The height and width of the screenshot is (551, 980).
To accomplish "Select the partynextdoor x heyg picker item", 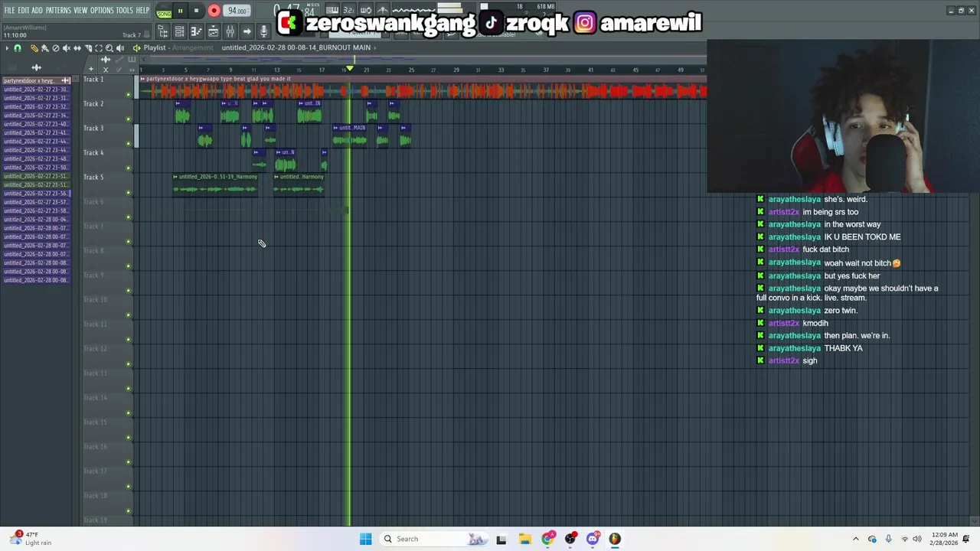I will 36,80.
